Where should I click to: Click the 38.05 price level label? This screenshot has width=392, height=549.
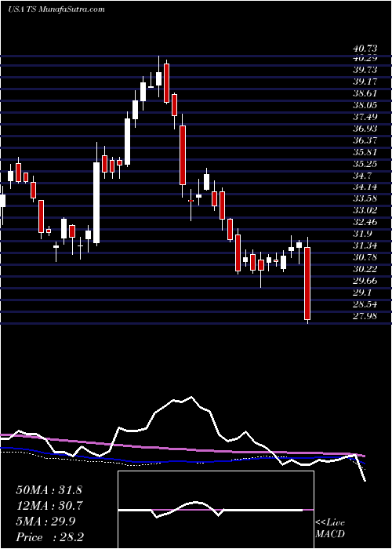365,104
